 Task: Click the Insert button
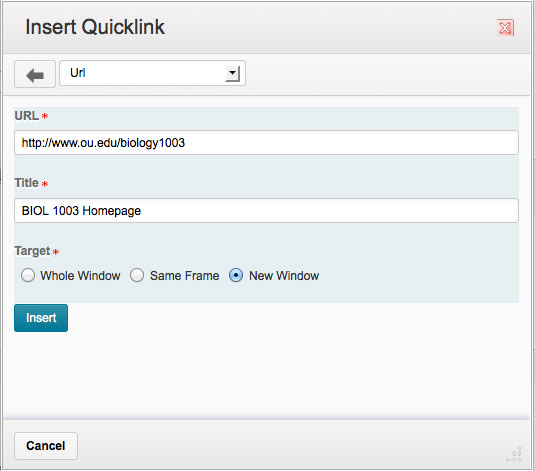[41, 318]
